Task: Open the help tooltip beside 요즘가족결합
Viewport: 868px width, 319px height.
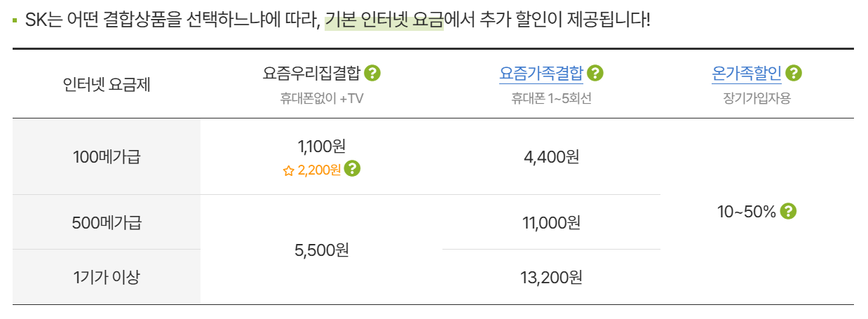Action: (595, 73)
